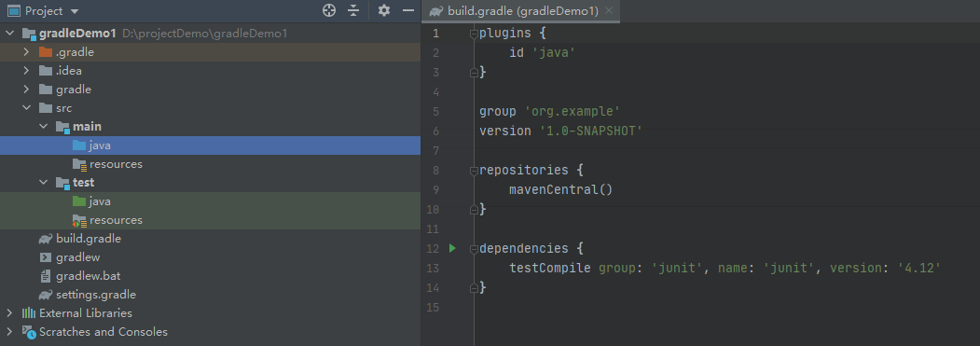Fold the plugins block at line 1

click(x=474, y=34)
